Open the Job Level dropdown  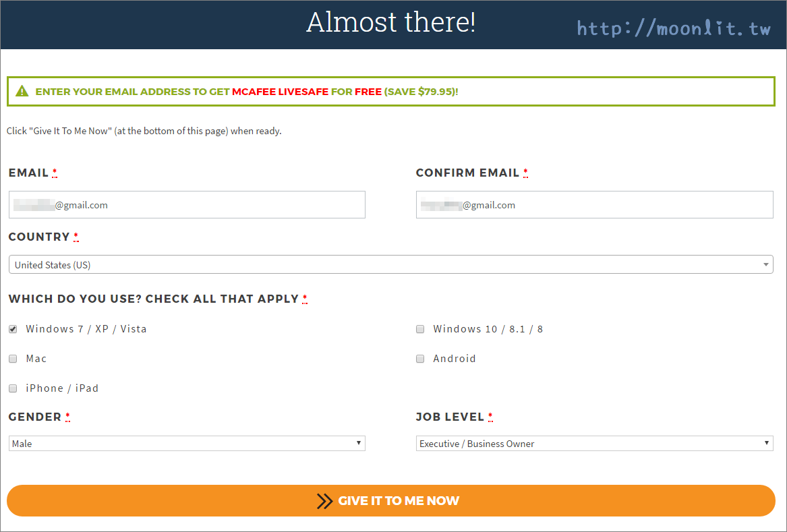point(594,444)
